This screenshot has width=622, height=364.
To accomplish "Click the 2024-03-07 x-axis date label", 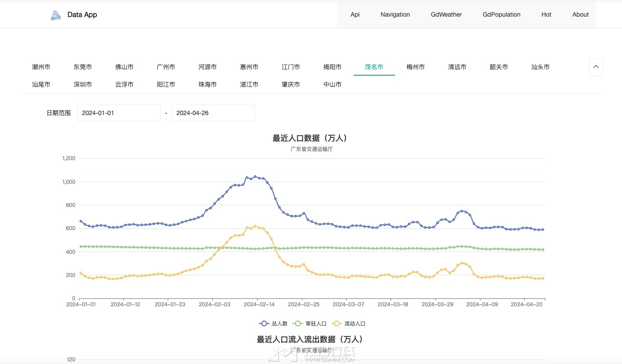I will click(348, 304).
